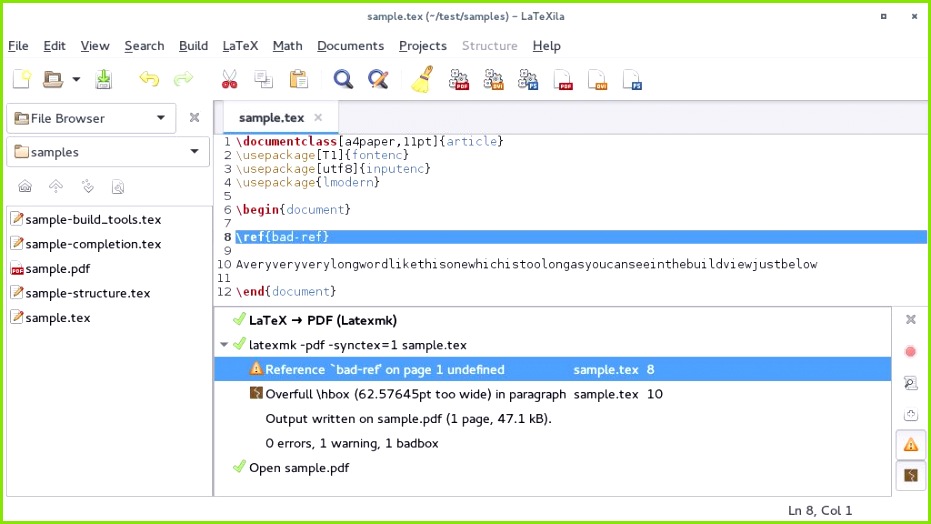Click the \end{document} line in editor
The height and width of the screenshot is (524, 931).
coord(286,291)
